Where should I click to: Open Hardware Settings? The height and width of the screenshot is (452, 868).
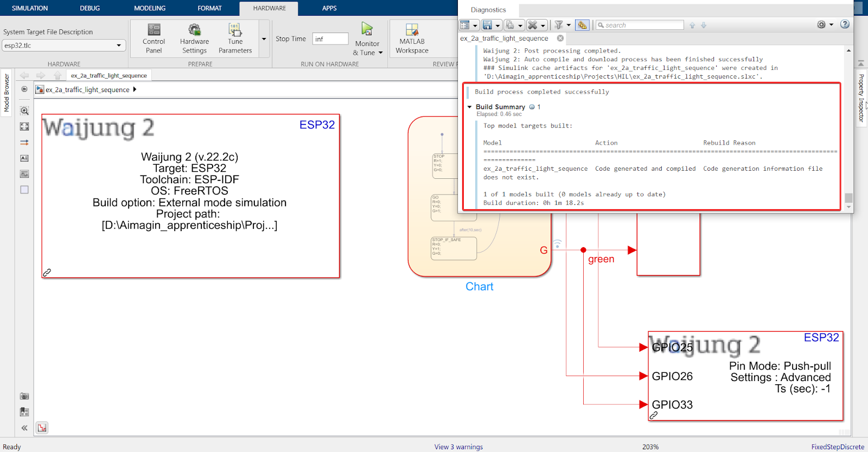pyautogui.click(x=194, y=38)
